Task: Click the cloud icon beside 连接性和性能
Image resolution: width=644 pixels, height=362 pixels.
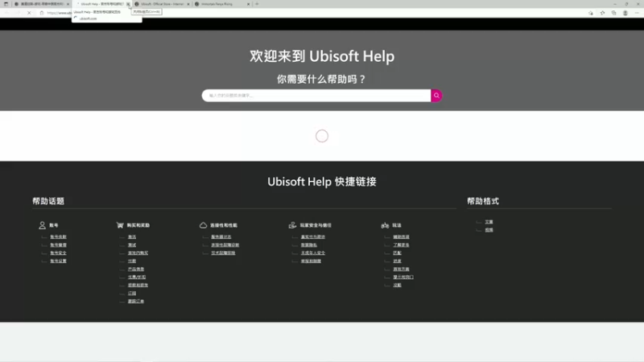Action: 204,225
